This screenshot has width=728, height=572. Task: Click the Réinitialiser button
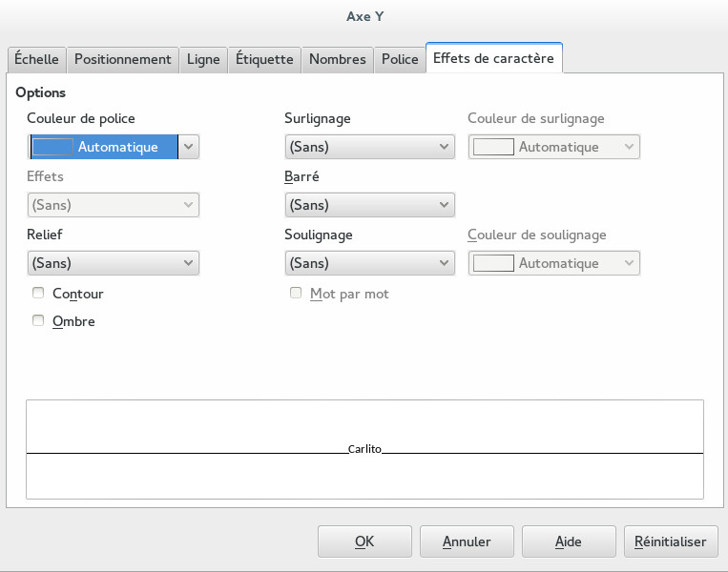(671, 541)
